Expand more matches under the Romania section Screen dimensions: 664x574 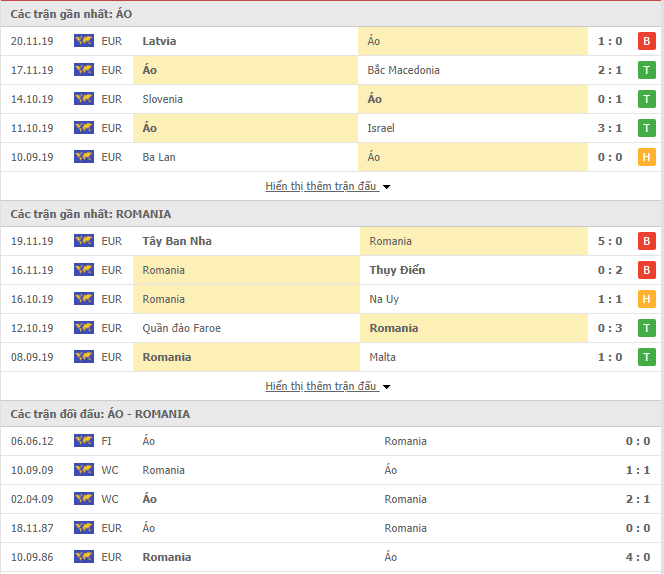coord(321,386)
